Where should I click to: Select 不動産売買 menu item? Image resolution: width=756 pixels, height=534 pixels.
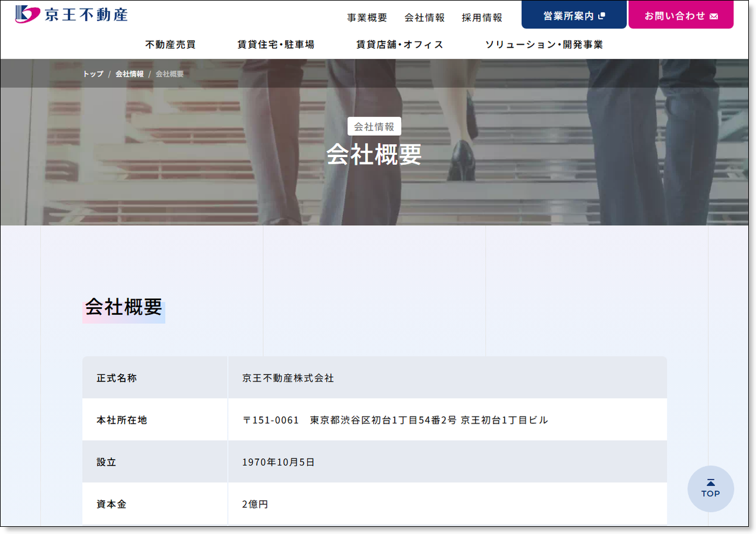click(170, 45)
